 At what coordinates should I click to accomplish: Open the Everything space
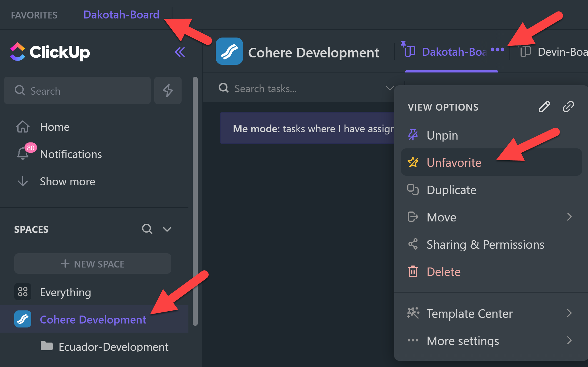click(65, 292)
